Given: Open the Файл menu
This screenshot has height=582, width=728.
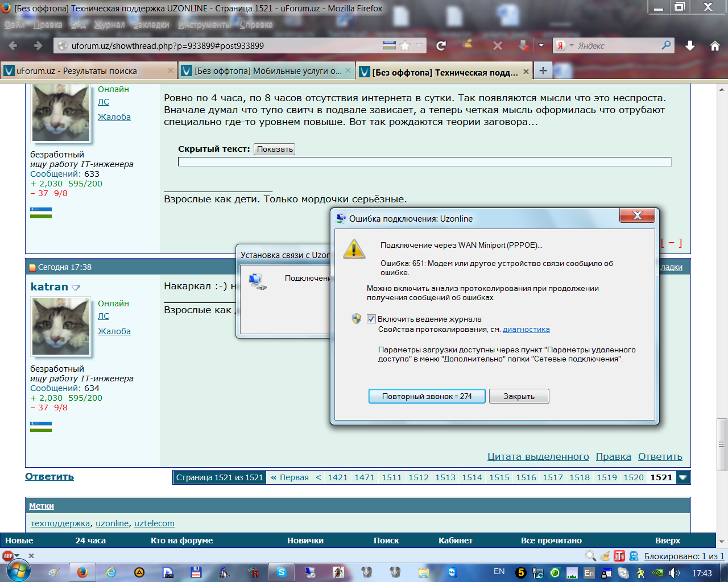Looking at the screenshot, I should [x=15, y=24].
